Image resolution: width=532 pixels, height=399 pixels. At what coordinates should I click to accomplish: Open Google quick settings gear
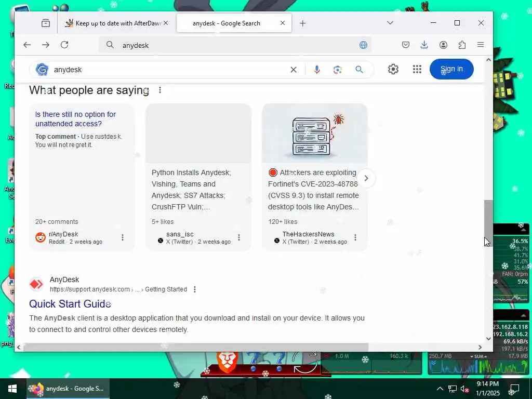pos(393,69)
